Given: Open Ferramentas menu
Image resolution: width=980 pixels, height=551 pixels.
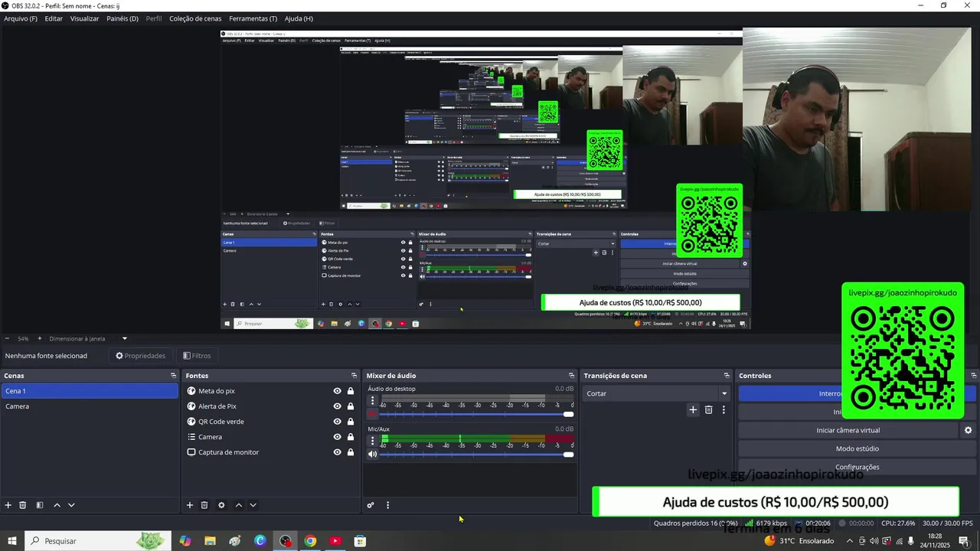Looking at the screenshot, I should (x=253, y=18).
